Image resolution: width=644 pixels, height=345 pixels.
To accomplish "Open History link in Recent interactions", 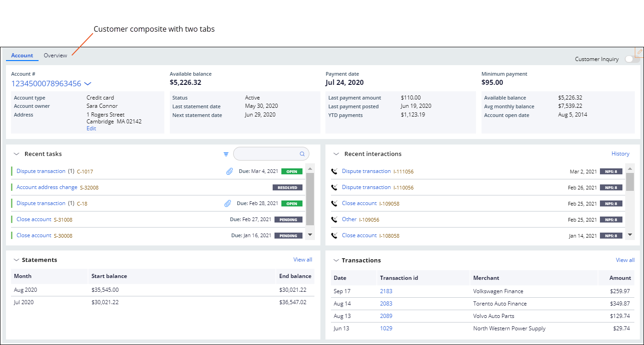I will (x=620, y=154).
